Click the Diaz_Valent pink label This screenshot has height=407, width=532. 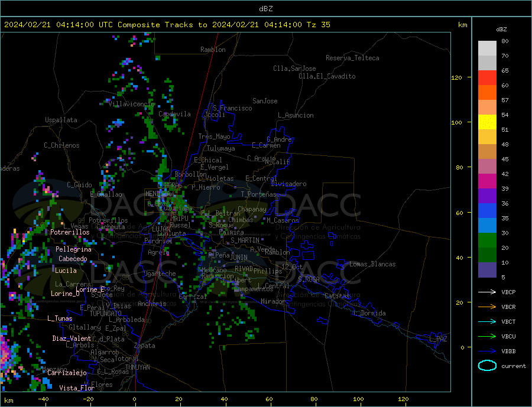[72, 338]
